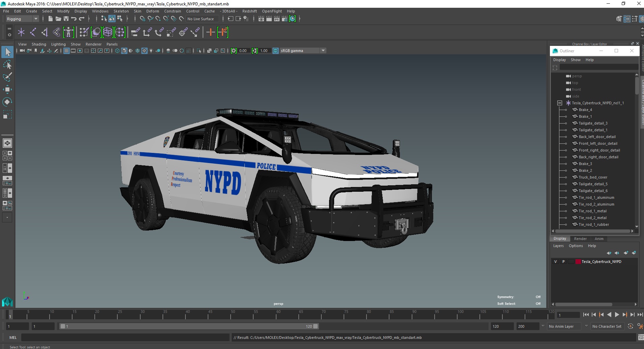
Task: Toggle Isolate Select viewport icon
Action: click(x=199, y=51)
